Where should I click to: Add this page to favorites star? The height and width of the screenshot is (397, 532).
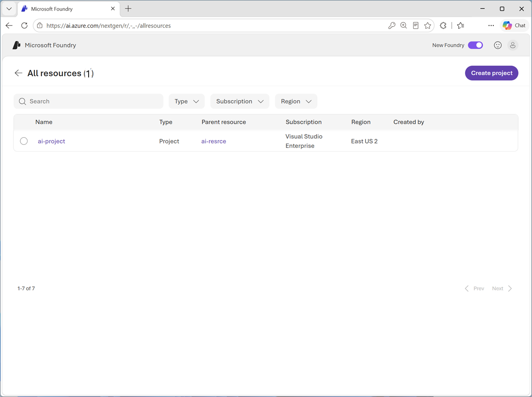[x=427, y=26]
